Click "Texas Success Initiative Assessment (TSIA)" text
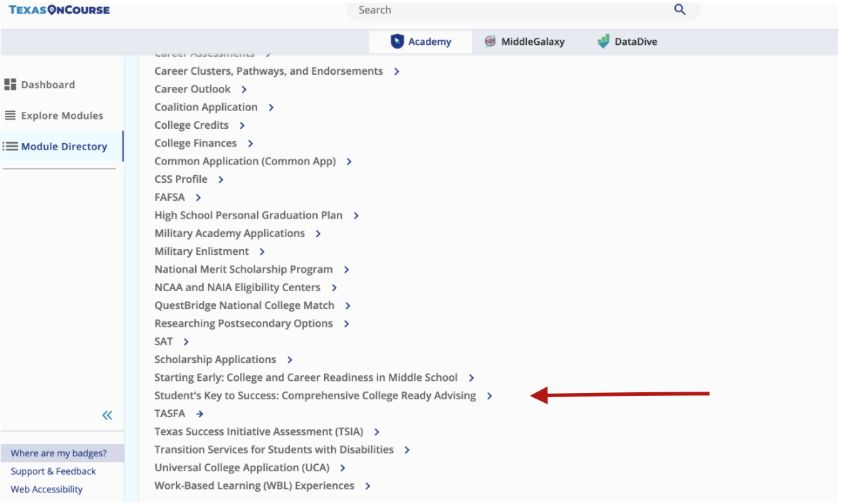The height and width of the screenshot is (504, 841). pos(258,431)
